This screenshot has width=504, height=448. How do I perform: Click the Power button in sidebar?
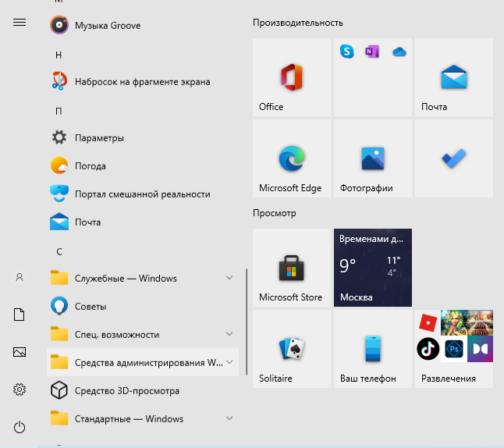click(x=20, y=427)
